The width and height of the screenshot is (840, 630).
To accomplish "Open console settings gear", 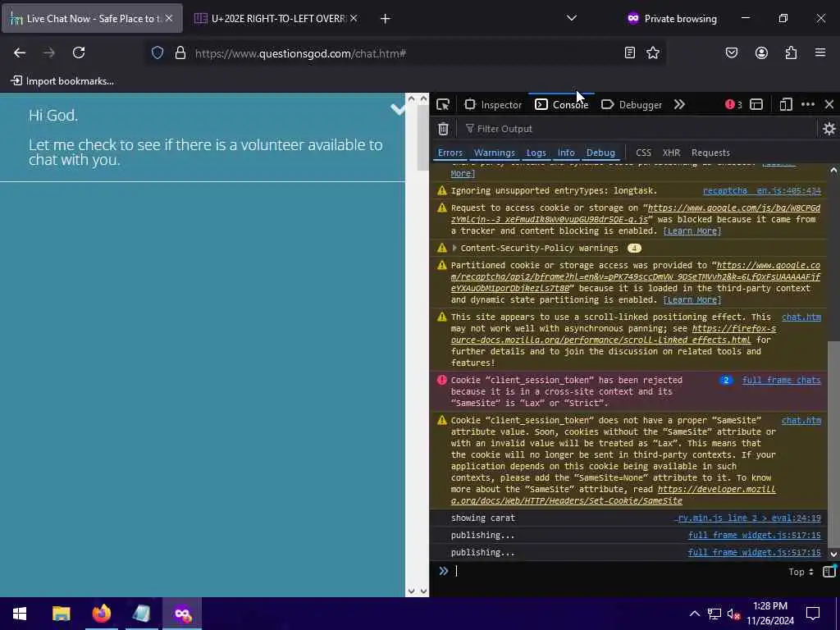I will [829, 129].
